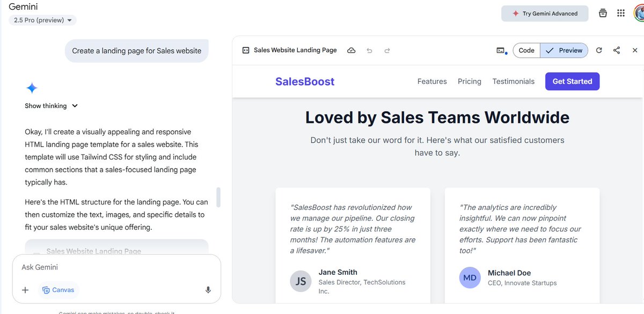Open the Sales Website Landing Page chat card
The width and height of the screenshot is (644, 314).
[116, 246]
